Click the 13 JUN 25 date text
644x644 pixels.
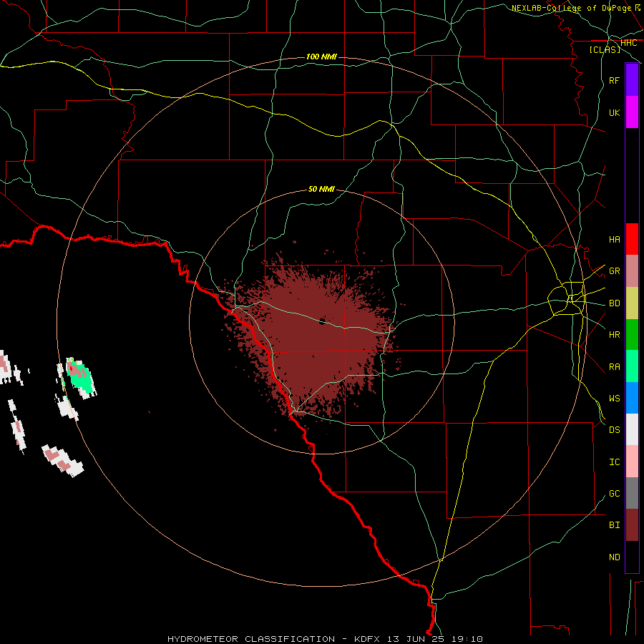[416, 639]
